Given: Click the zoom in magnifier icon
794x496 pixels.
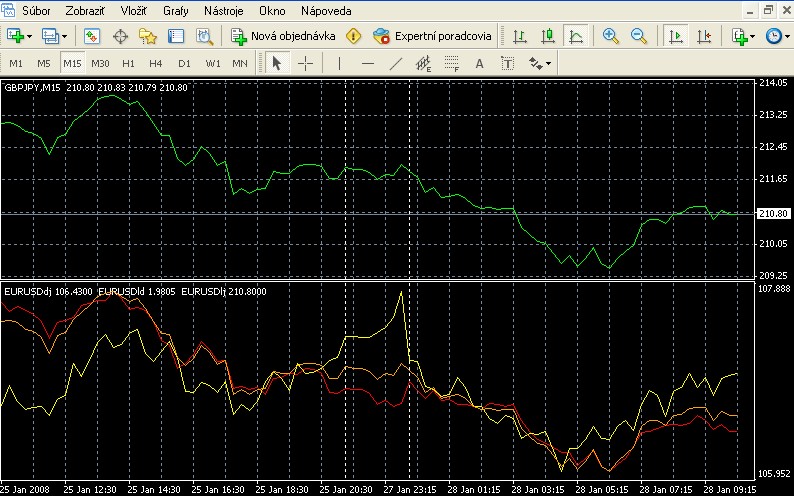Looking at the screenshot, I should (x=611, y=36).
